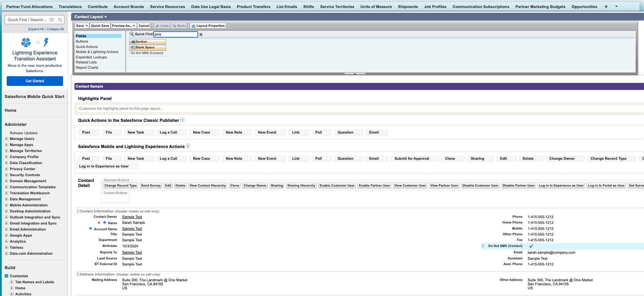The height and width of the screenshot is (296, 644).
Task: Click the View Contact Hierarchy standard button
Action: coord(208,186)
